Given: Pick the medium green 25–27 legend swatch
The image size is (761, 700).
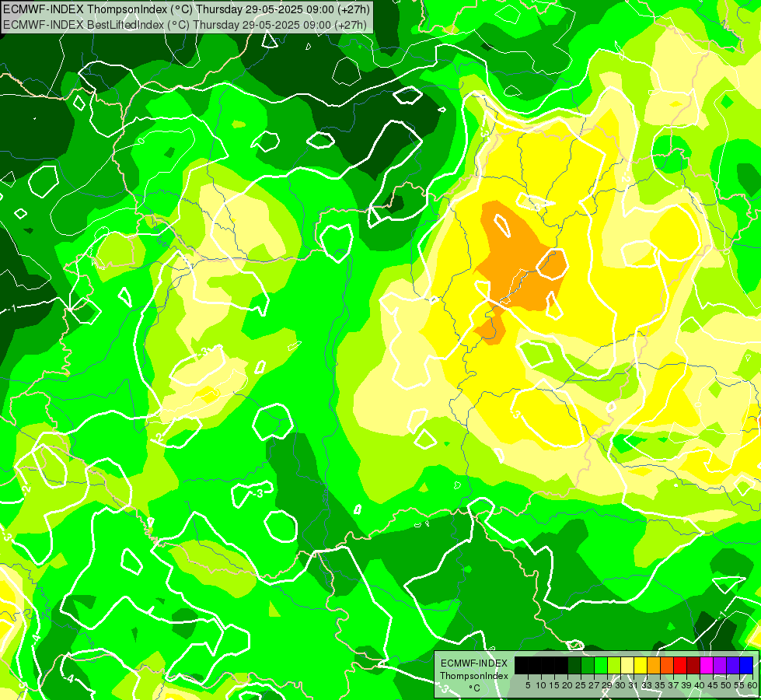Looking at the screenshot, I should tap(588, 665).
